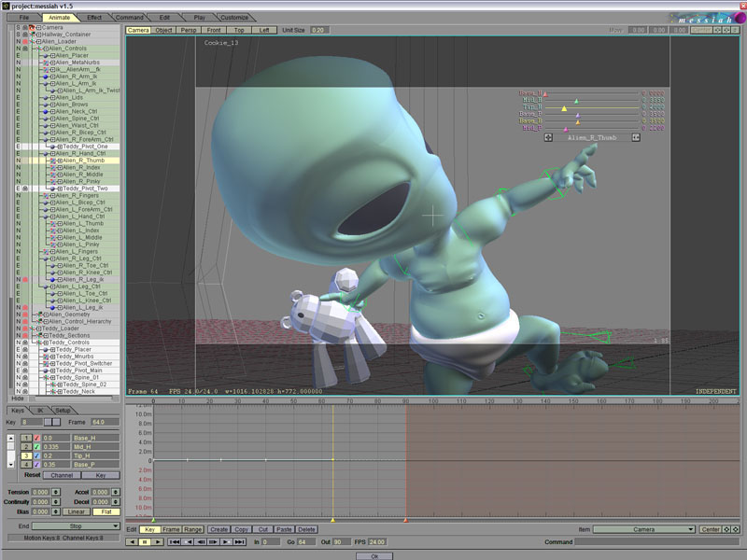The height and width of the screenshot is (560, 747).
Task: Open the End behavior Stop dropdown
Action: (x=76, y=526)
